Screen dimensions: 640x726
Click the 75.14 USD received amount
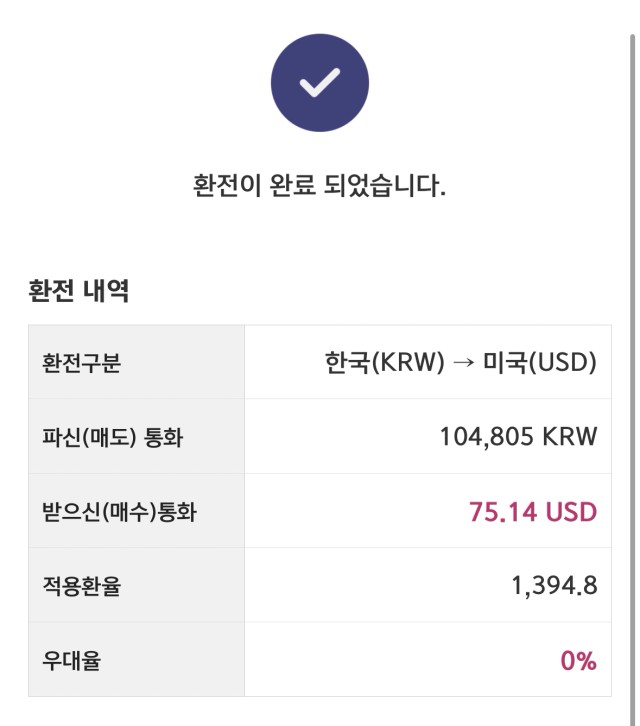pyautogui.click(x=533, y=512)
